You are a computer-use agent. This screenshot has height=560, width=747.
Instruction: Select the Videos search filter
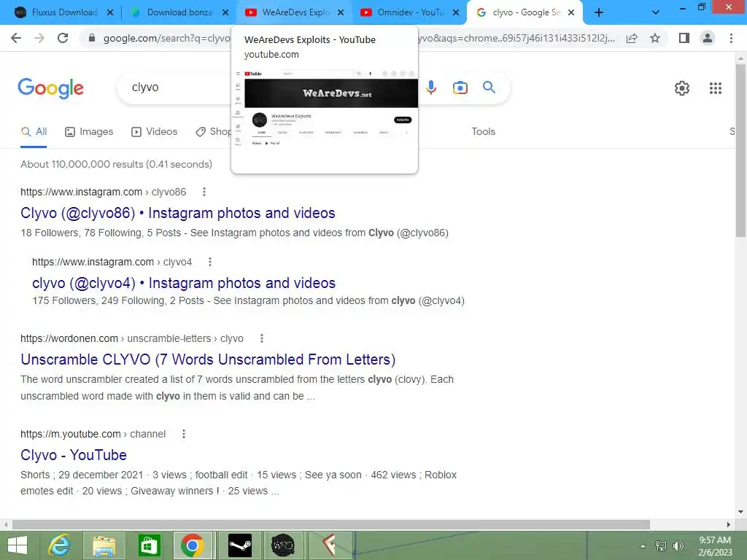pyautogui.click(x=155, y=132)
